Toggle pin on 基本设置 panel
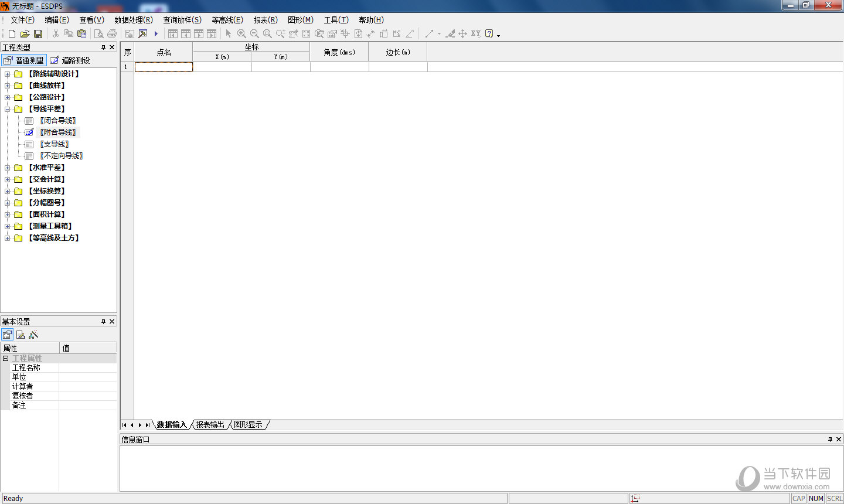The width and height of the screenshot is (844, 504). [103, 322]
